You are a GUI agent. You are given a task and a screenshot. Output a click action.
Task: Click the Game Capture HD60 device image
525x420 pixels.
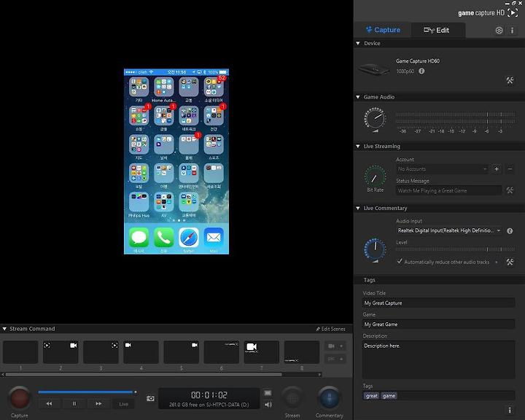coord(374,69)
